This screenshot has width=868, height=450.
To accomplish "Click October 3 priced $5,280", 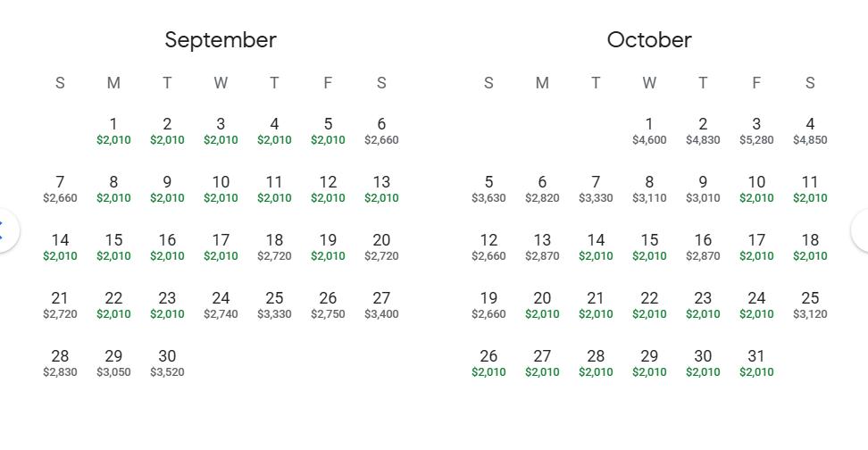I will pyautogui.click(x=756, y=130).
